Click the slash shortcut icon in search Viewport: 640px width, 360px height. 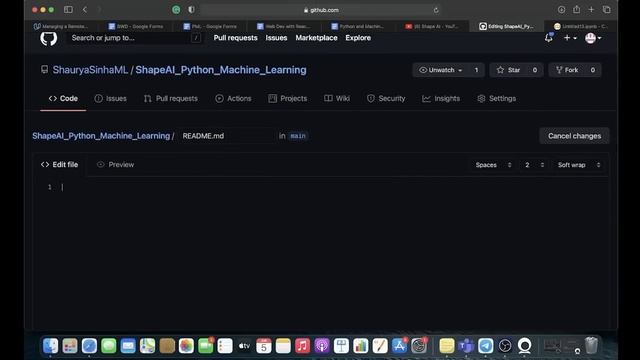196,38
